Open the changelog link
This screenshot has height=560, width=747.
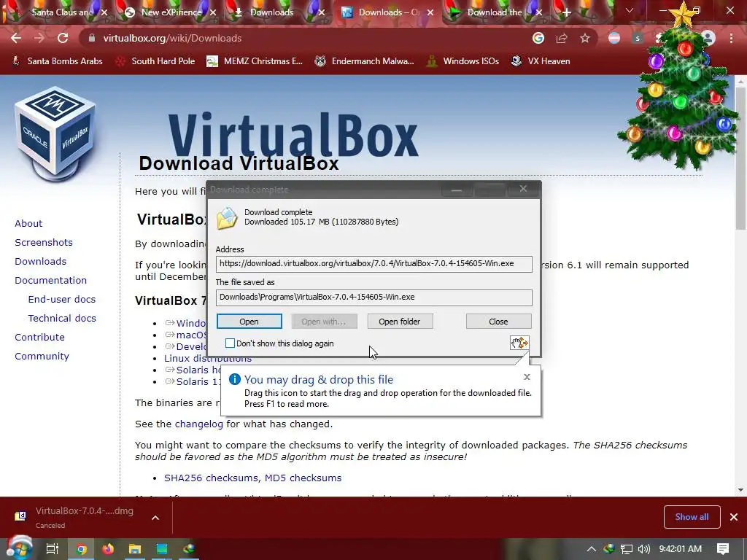[198, 424]
